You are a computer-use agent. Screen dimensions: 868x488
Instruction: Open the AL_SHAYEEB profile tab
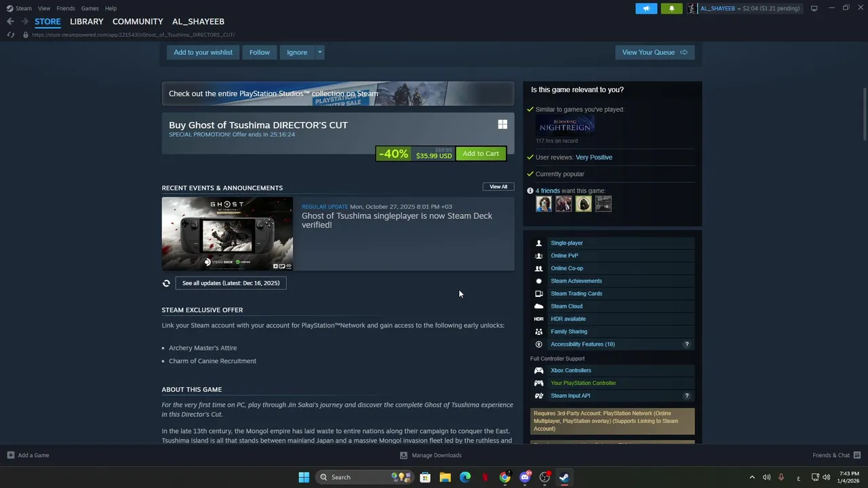coord(198,22)
